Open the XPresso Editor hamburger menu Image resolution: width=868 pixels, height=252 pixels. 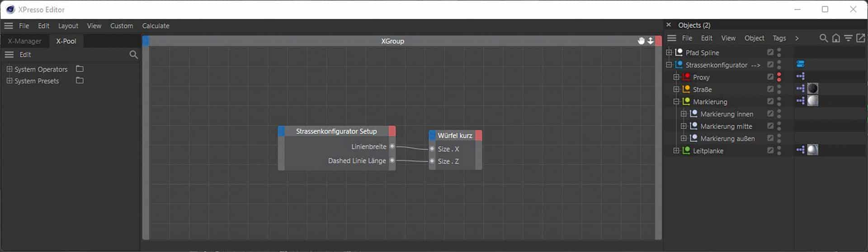click(9, 26)
